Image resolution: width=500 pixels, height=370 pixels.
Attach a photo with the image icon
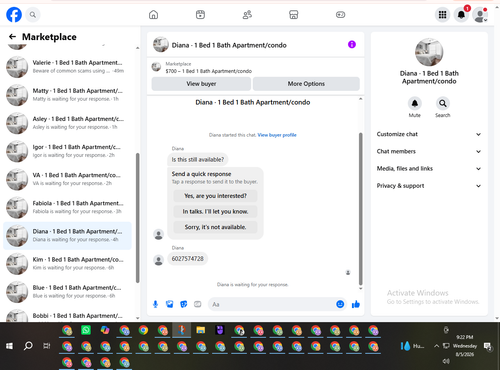click(170, 304)
